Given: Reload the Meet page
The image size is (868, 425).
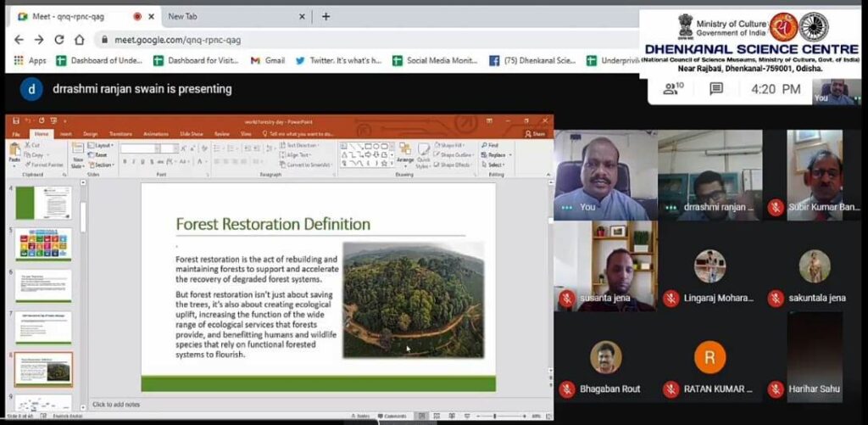Looking at the screenshot, I should tap(59, 40).
